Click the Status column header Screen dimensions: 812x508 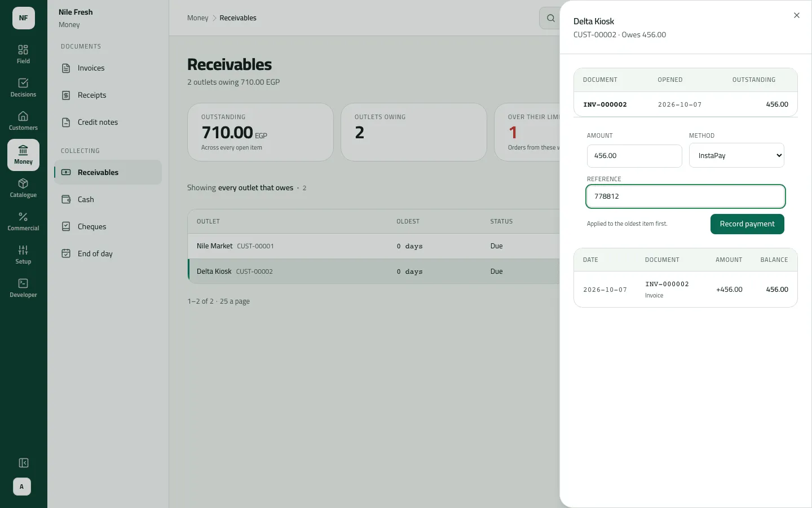click(501, 221)
